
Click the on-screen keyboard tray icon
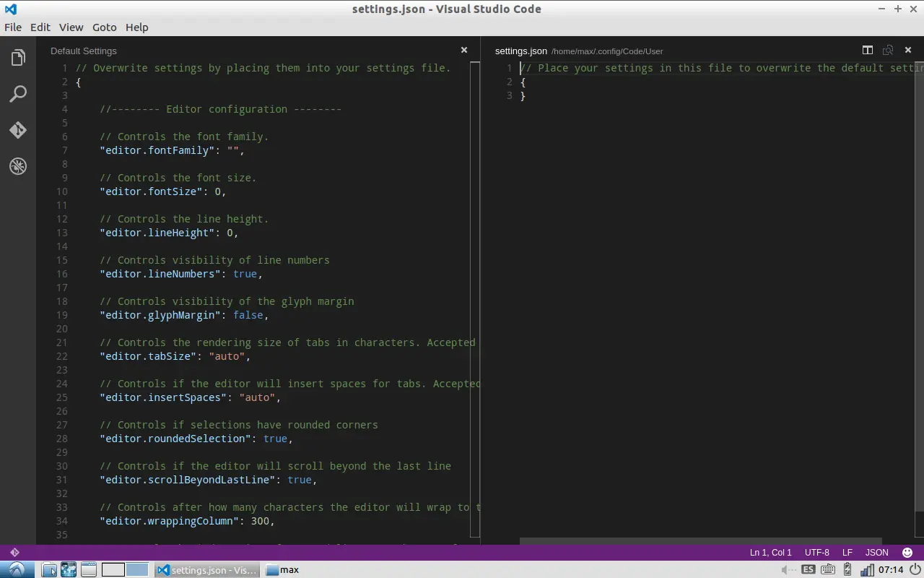[x=828, y=569]
